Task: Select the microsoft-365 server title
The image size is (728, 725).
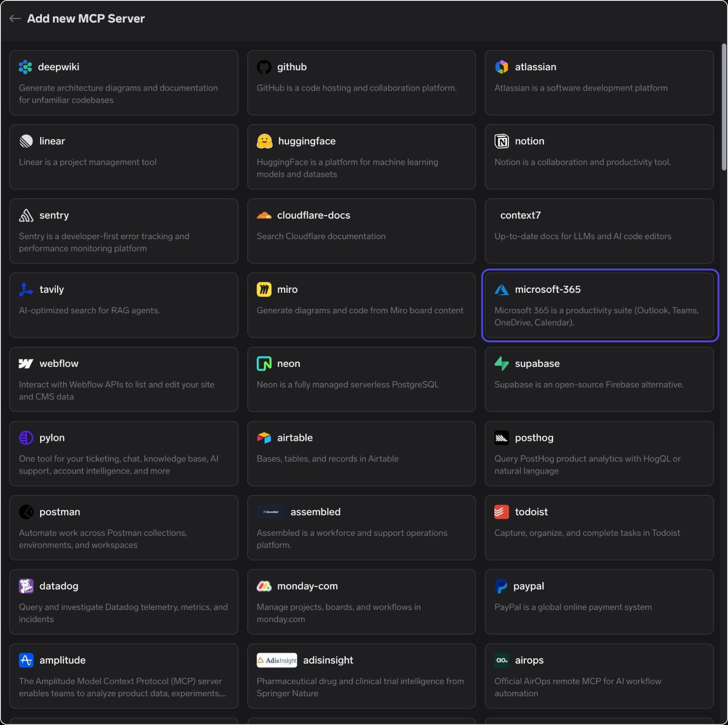Action: click(x=548, y=289)
